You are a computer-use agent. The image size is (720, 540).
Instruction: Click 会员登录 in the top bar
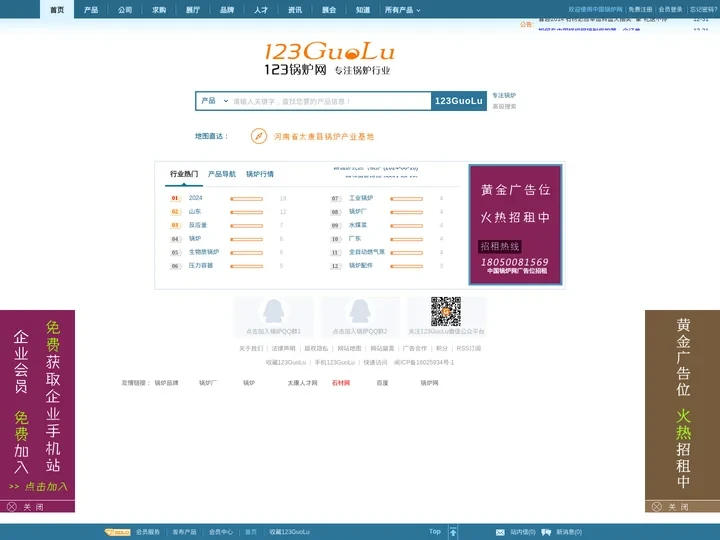pyautogui.click(x=670, y=9)
